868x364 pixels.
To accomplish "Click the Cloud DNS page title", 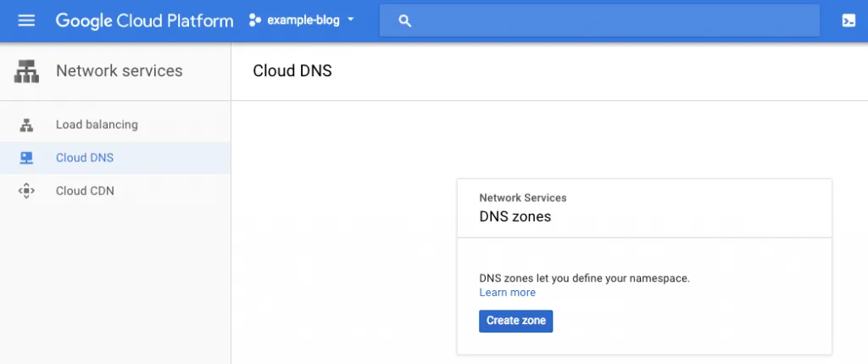I will coord(292,71).
